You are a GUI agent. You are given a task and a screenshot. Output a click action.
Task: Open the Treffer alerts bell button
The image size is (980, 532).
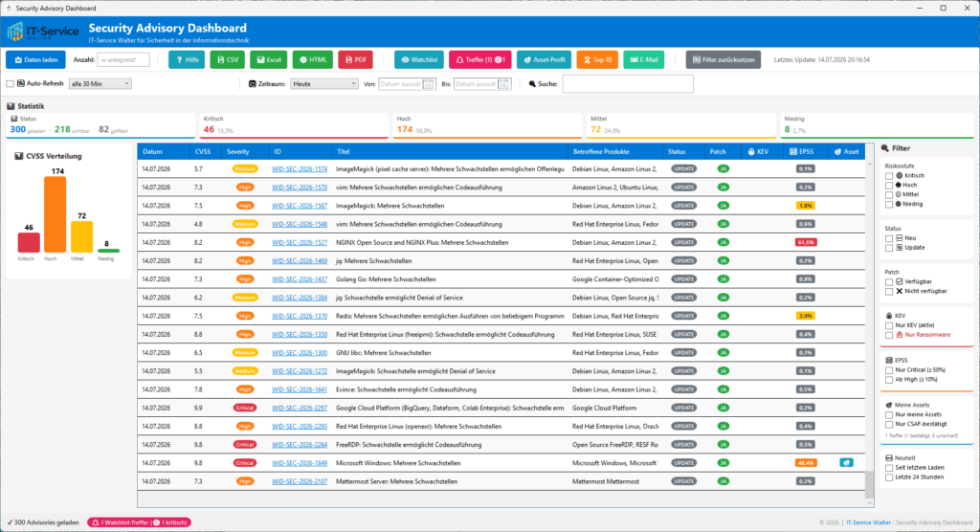480,60
